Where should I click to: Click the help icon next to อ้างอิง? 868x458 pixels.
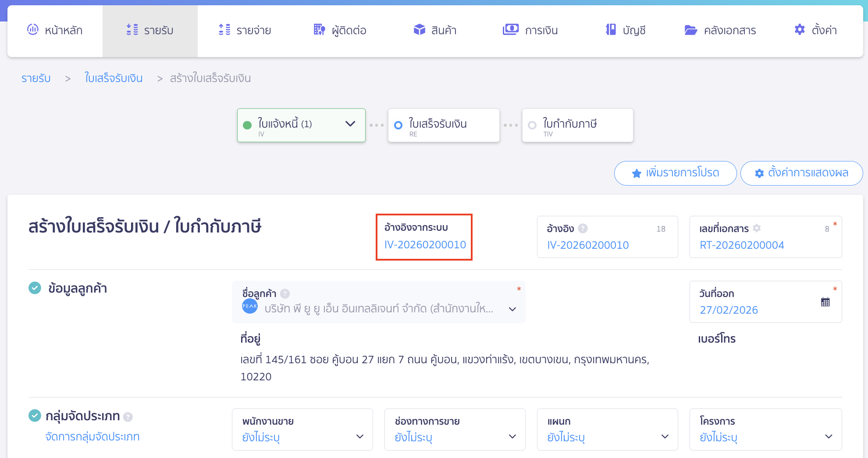(x=583, y=228)
